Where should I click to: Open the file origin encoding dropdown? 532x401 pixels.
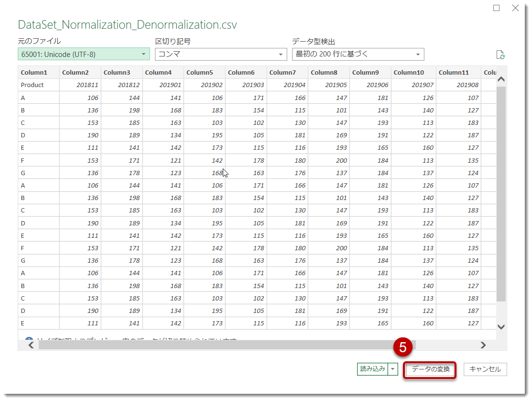click(84, 55)
